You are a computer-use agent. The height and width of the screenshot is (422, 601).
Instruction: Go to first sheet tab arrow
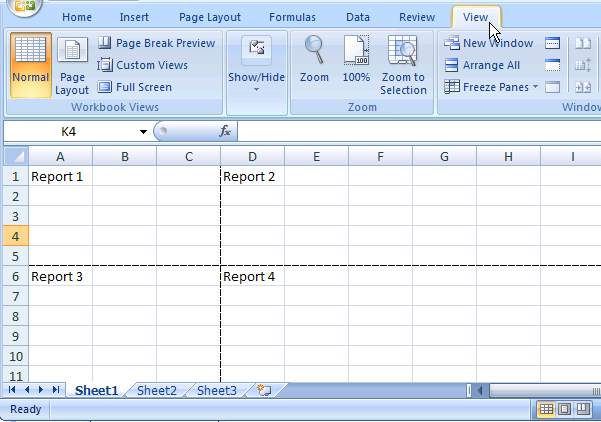point(11,390)
